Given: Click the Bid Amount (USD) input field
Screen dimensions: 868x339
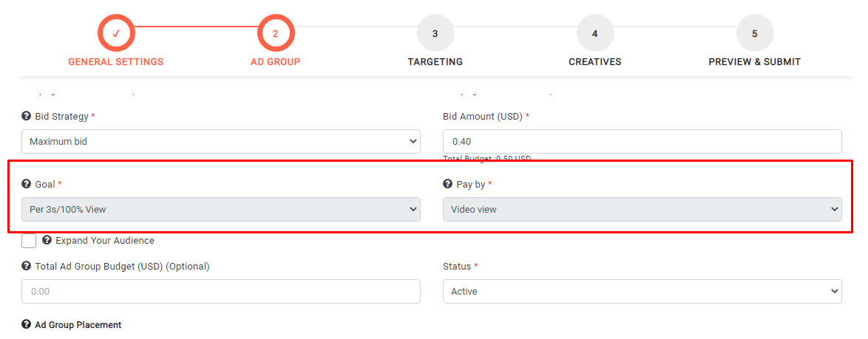Looking at the screenshot, I should [x=642, y=141].
